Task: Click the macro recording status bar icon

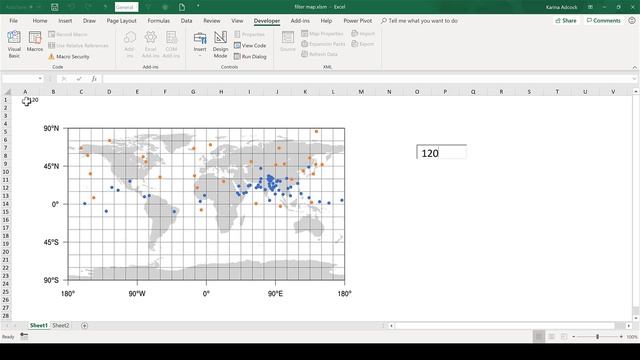Action: point(24,336)
